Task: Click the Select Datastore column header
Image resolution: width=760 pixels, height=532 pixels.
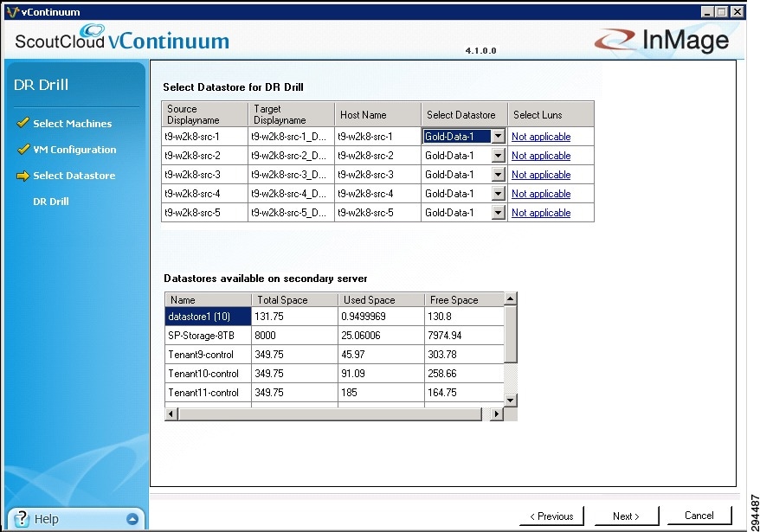Action: pos(464,114)
